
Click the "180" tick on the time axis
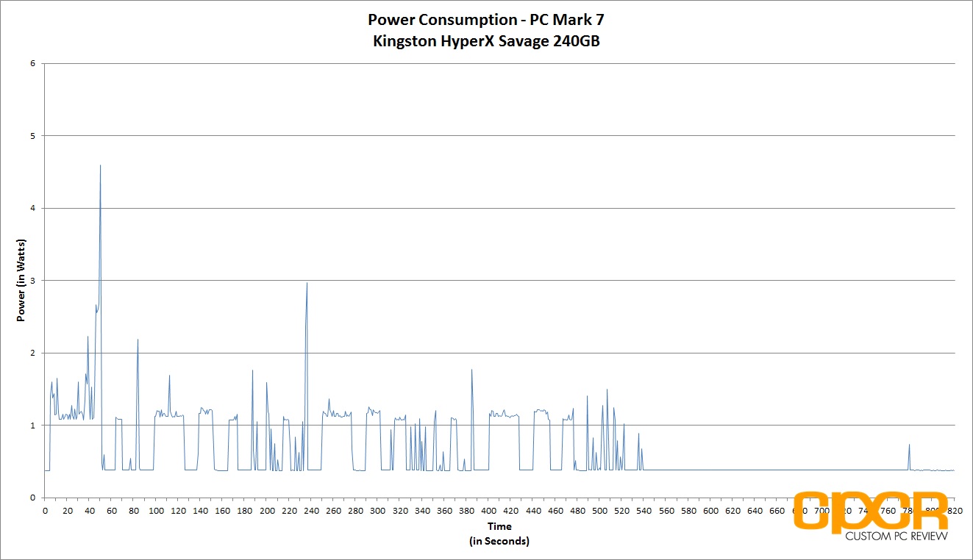click(x=244, y=510)
